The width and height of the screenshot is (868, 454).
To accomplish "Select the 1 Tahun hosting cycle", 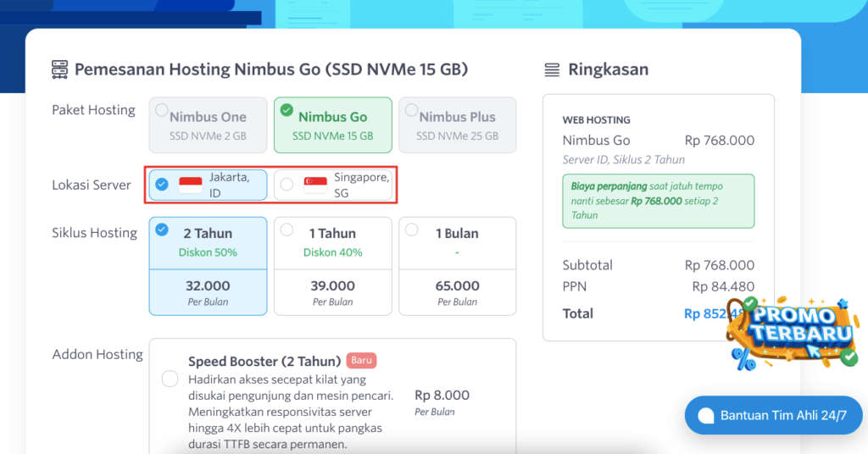I will (332, 266).
